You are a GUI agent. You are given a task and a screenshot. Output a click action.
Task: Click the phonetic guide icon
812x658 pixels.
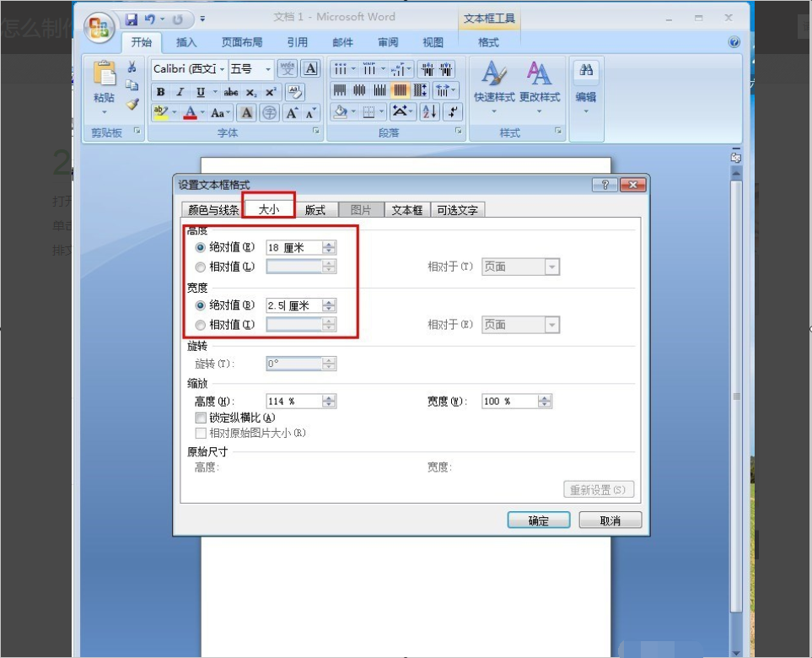click(x=288, y=68)
